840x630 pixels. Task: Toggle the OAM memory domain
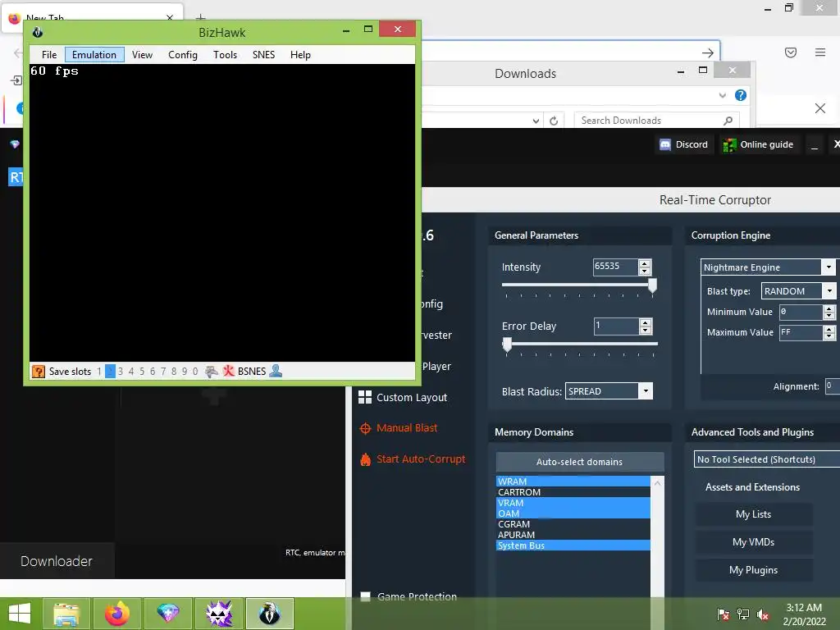[573, 514]
